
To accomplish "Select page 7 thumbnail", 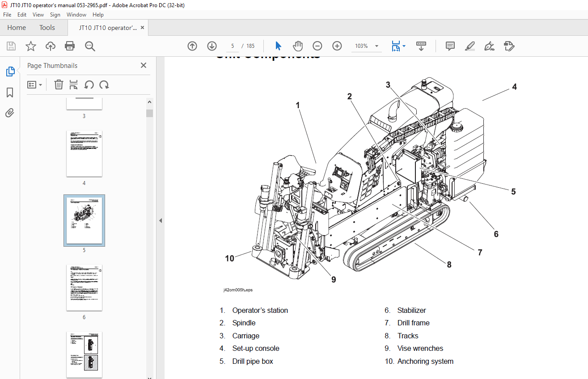I will pyautogui.click(x=84, y=355).
